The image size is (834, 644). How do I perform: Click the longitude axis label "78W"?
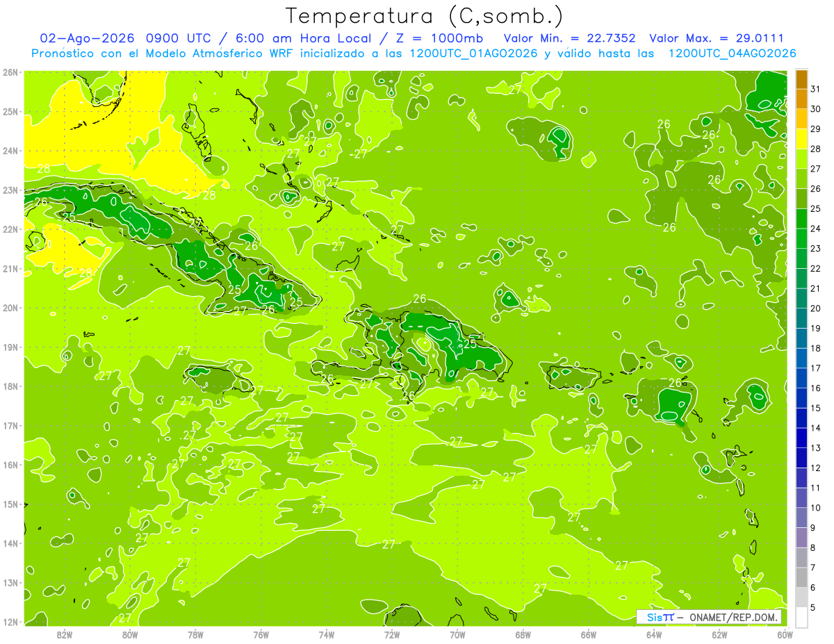coord(195,634)
